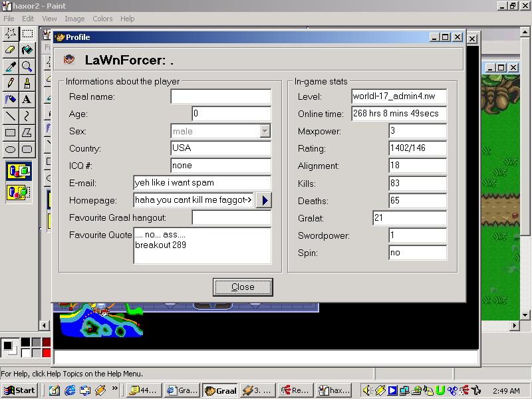Viewport: 532px width, 399px height.
Task: Click the Spin field showing no
Action: tap(418, 253)
